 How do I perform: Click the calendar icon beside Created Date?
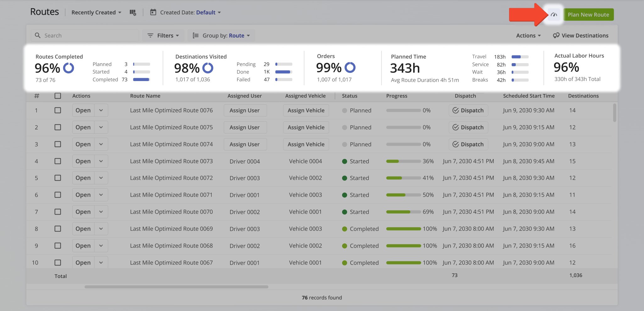pos(153,12)
